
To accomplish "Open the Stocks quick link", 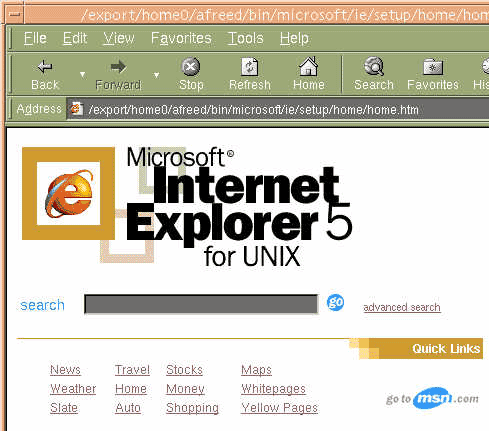I will (184, 370).
